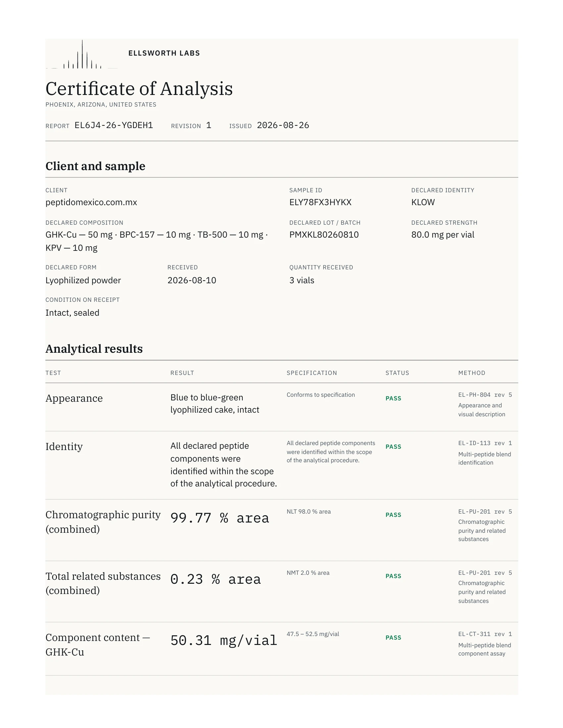
Task: Click the Total related substances (combined) label
Action: [103, 583]
